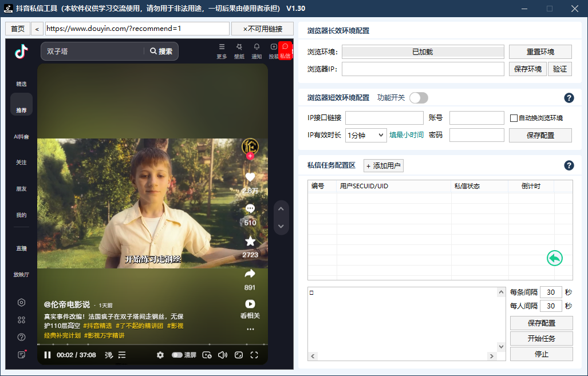
Task: Enter fullscreen video playback
Action: click(254, 355)
